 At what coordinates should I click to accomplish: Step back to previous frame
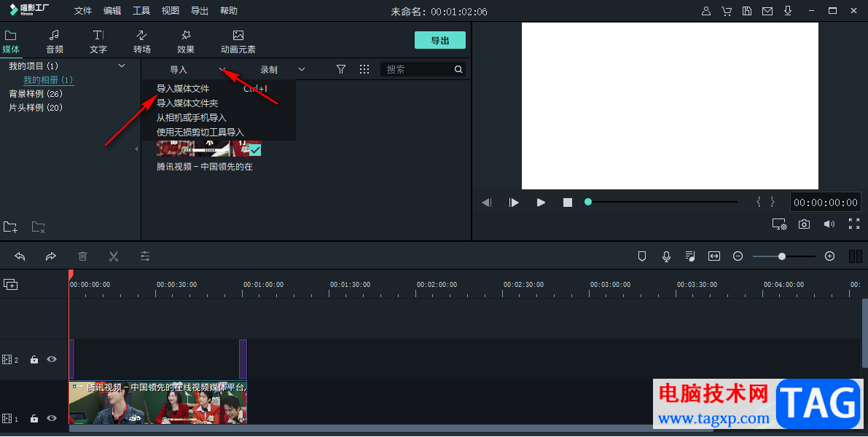[x=487, y=202]
